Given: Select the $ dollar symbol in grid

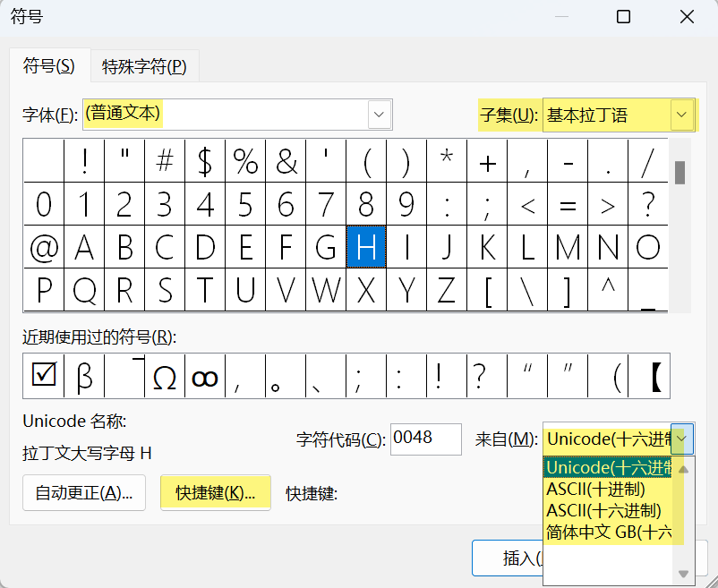Looking at the screenshot, I should pyautogui.click(x=205, y=160).
